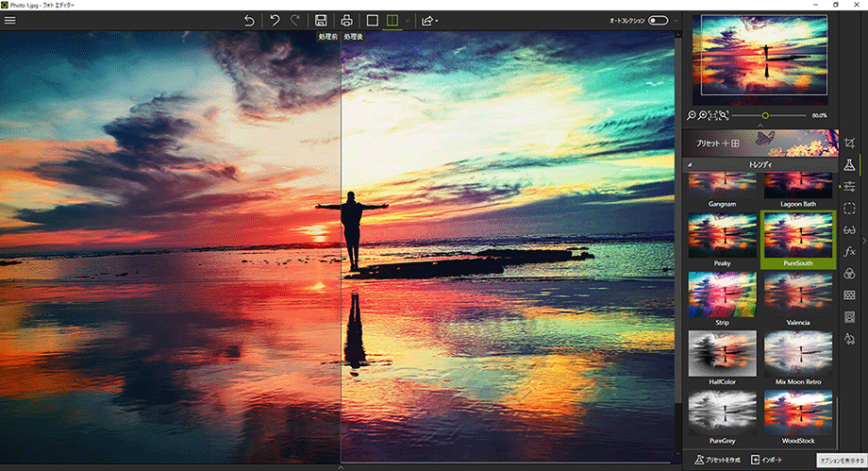
Task: Apply the Valencia preset
Action: point(797,299)
